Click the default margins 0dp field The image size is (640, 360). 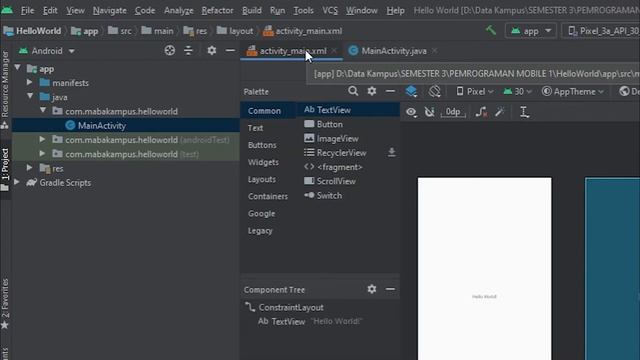(453, 112)
